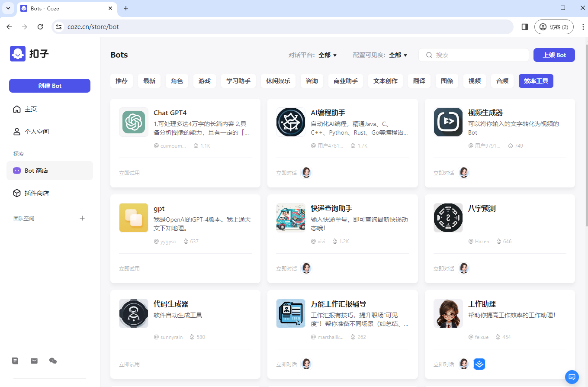Click the 上架 Bot button
588x387 pixels.
tap(554, 55)
